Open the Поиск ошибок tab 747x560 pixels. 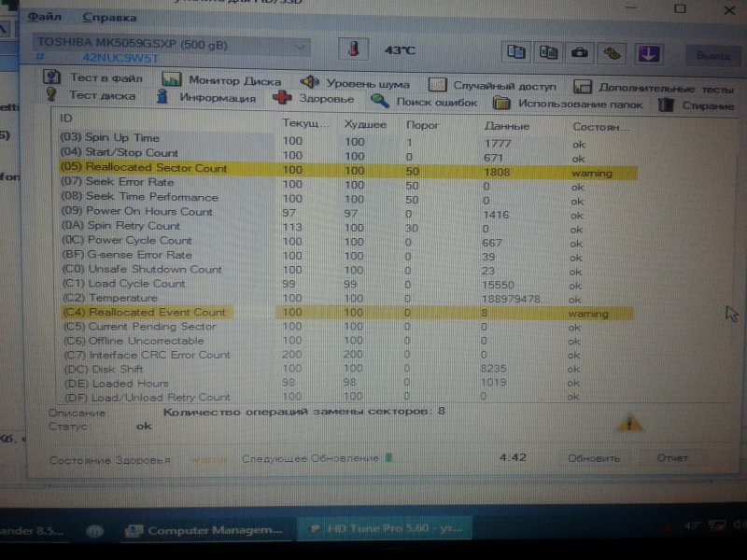[426, 102]
